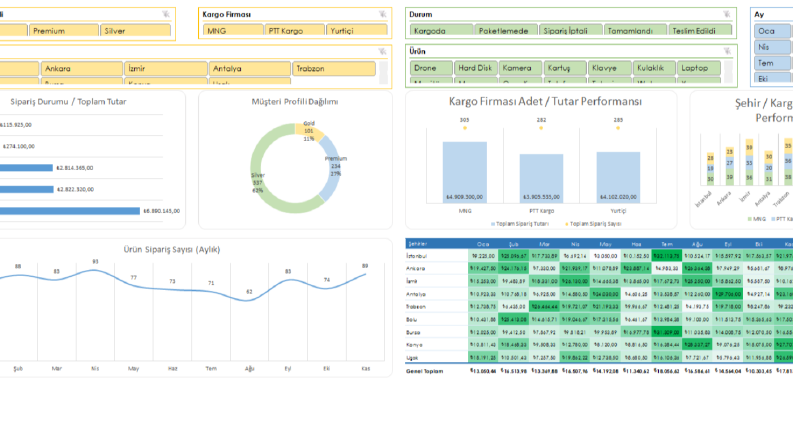Select the MNG bar in cargo chart
793x446 pixels.
tap(465, 172)
